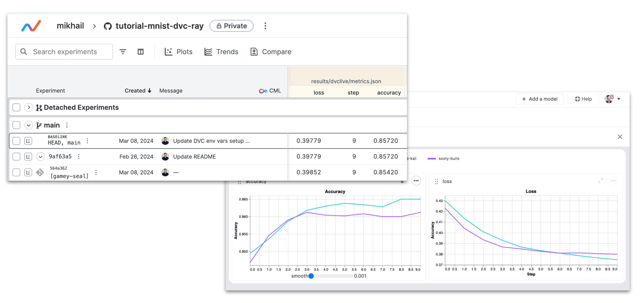Select the main branch checkbox
Viewport: 644px width, 303px height.
pos(16,125)
